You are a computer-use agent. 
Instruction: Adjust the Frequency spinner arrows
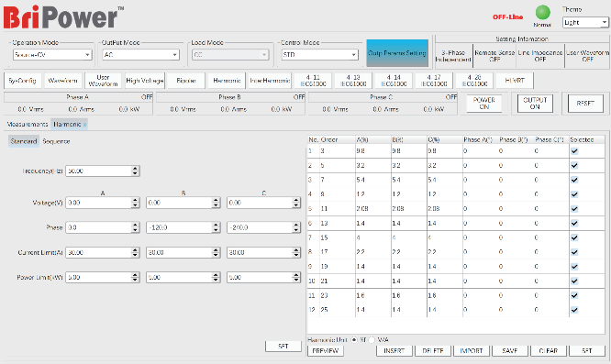tap(135, 171)
